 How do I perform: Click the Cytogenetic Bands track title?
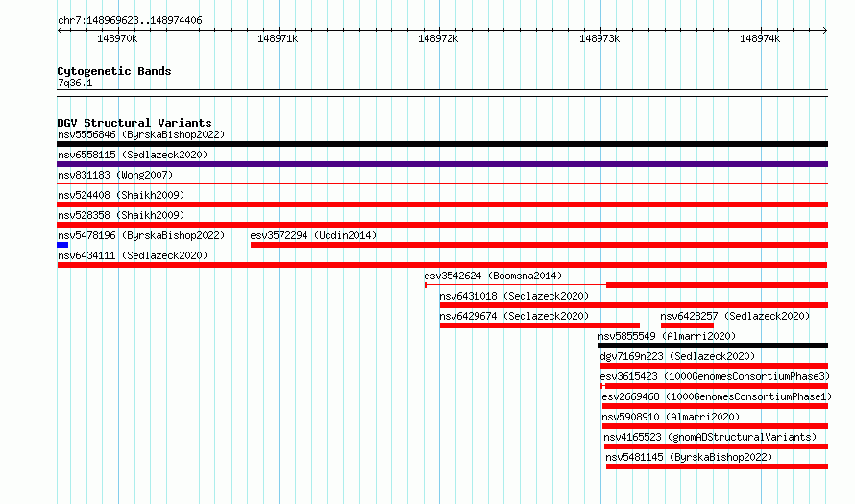pyautogui.click(x=114, y=71)
